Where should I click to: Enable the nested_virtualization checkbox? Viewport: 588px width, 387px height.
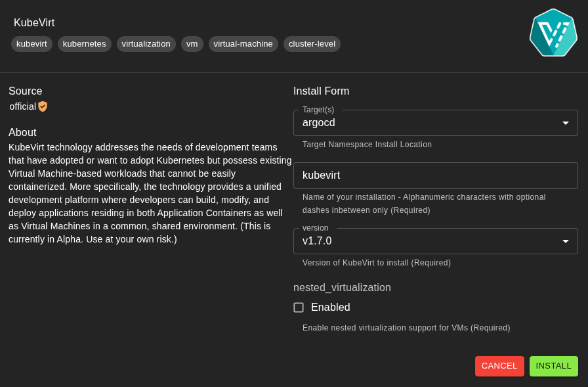point(299,307)
